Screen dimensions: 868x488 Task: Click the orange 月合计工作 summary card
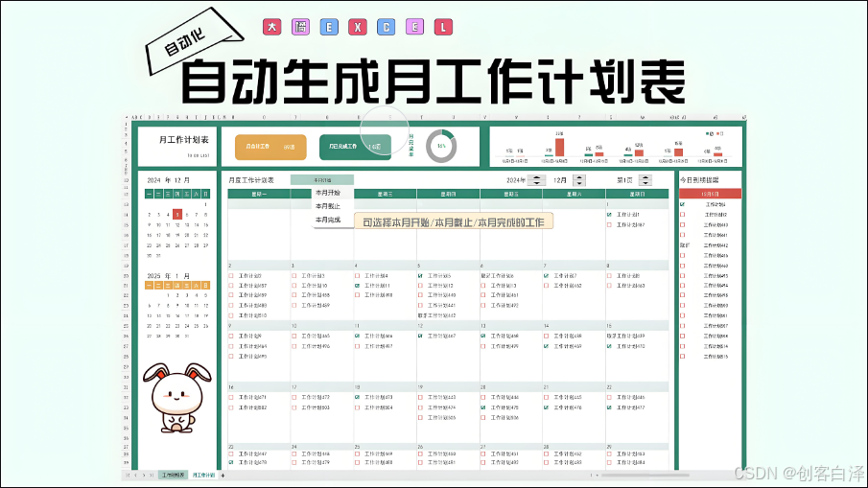pyautogui.click(x=270, y=148)
